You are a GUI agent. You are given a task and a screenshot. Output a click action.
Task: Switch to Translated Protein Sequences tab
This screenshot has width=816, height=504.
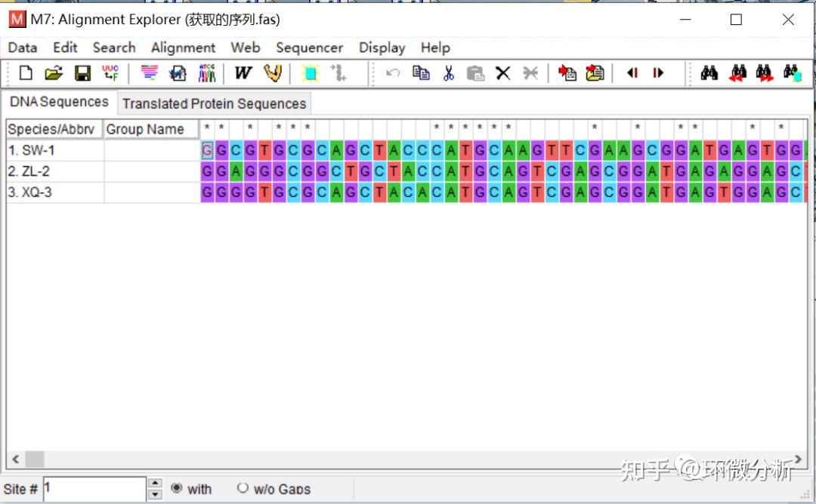click(x=215, y=104)
